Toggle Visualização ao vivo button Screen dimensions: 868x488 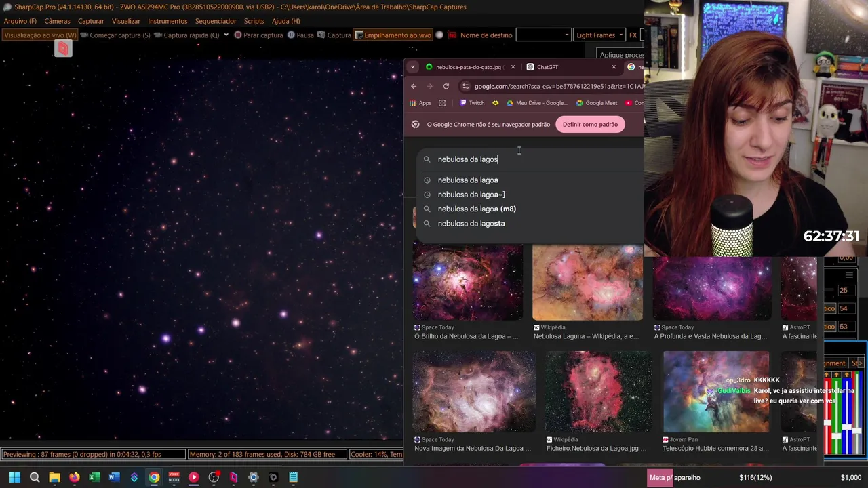40,35
